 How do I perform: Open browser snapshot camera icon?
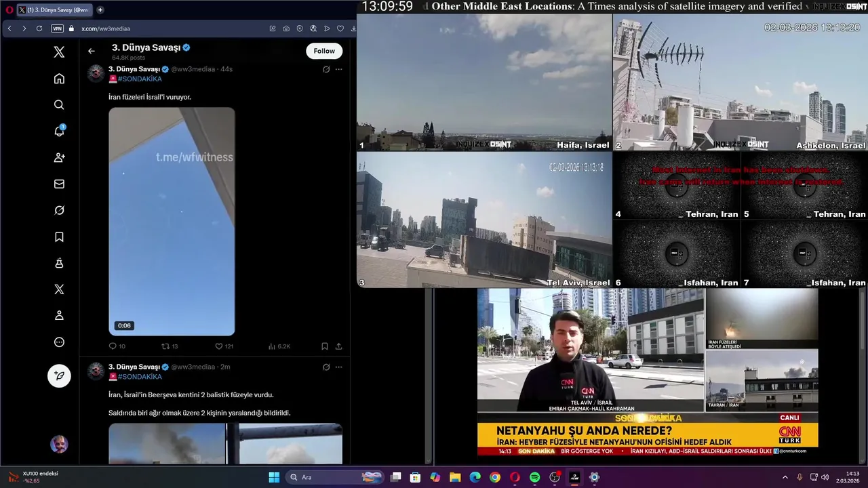point(286,28)
